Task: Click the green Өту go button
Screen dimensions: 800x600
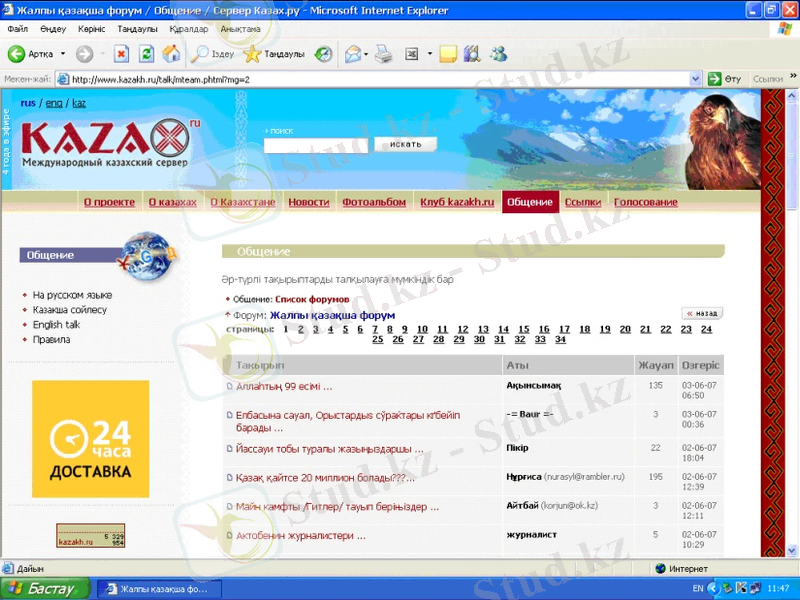Action: (724, 79)
